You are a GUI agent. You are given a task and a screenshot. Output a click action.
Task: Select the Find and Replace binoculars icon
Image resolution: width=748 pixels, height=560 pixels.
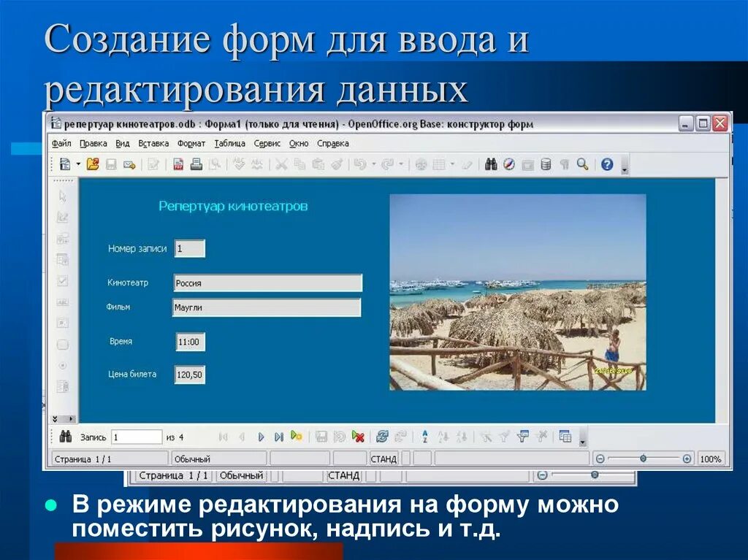pyautogui.click(x=491, y=165)
